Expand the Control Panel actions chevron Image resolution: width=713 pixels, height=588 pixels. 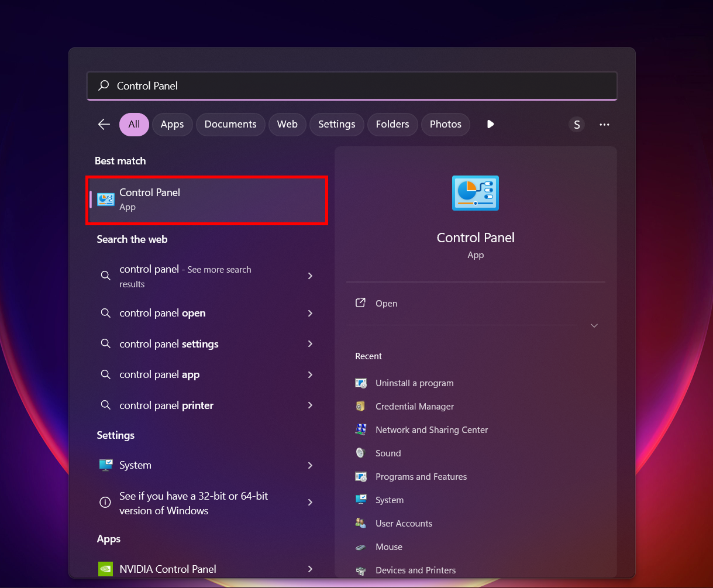coord(594,325)
